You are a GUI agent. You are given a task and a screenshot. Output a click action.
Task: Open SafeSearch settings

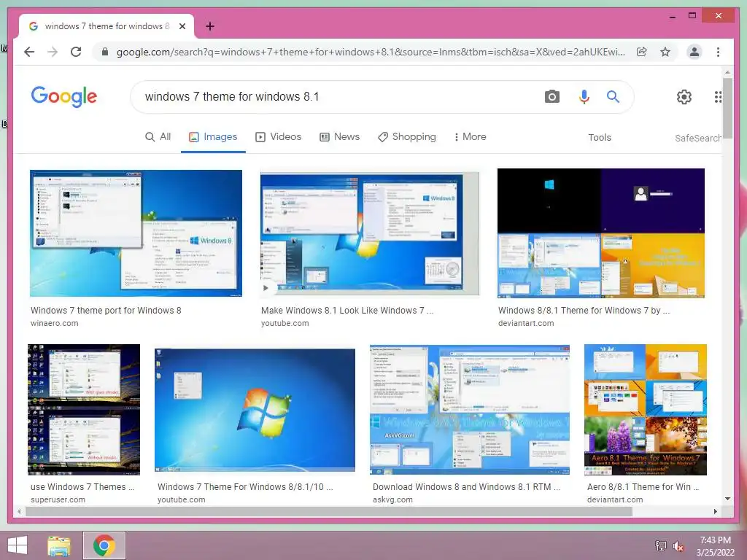[x=698, y=138]
